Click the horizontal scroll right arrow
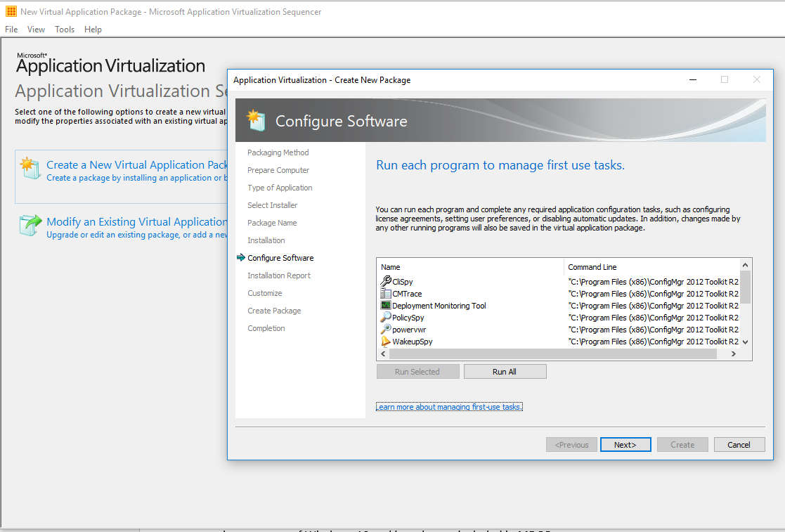 point(734,353)
